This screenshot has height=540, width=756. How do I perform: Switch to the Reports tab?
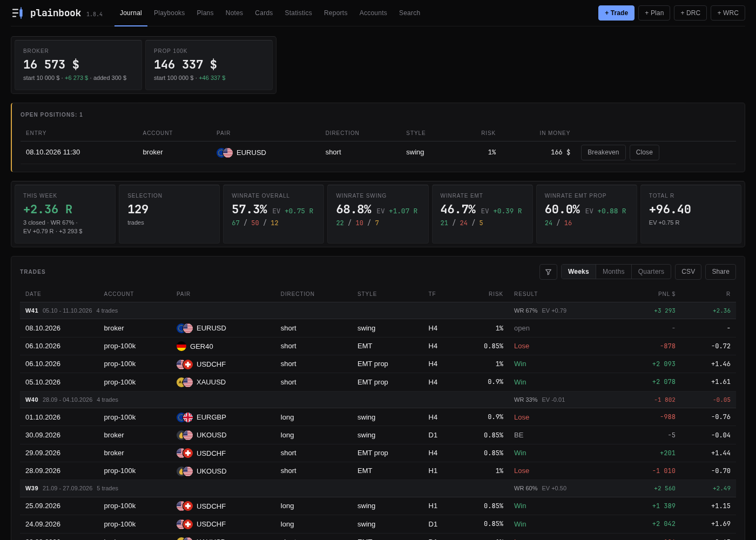pyautogui.click(x=335, y=13)
